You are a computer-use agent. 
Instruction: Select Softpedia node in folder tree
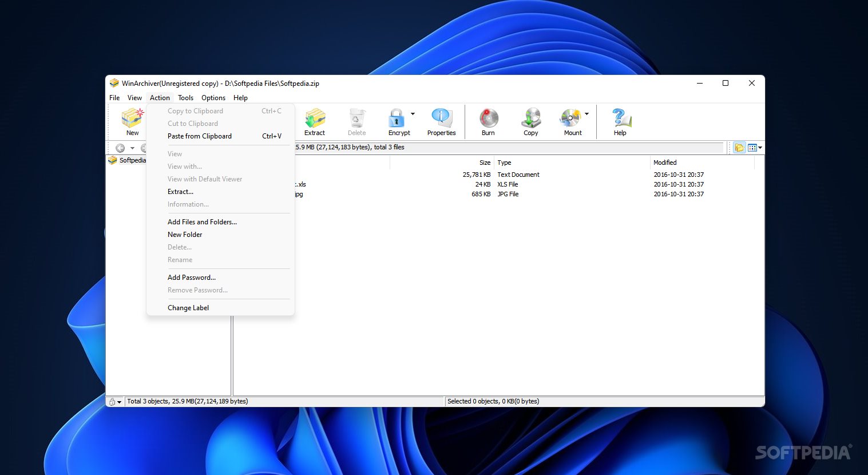pos(132,160)
